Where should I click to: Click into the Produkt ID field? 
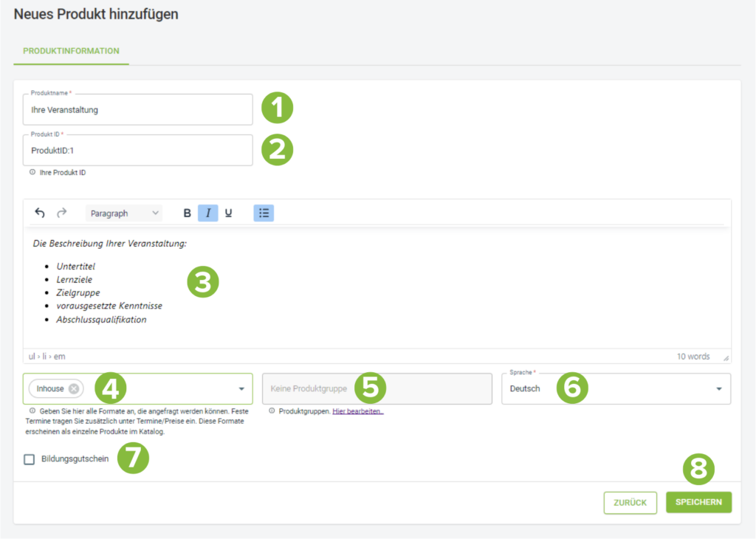pos(138,151)
